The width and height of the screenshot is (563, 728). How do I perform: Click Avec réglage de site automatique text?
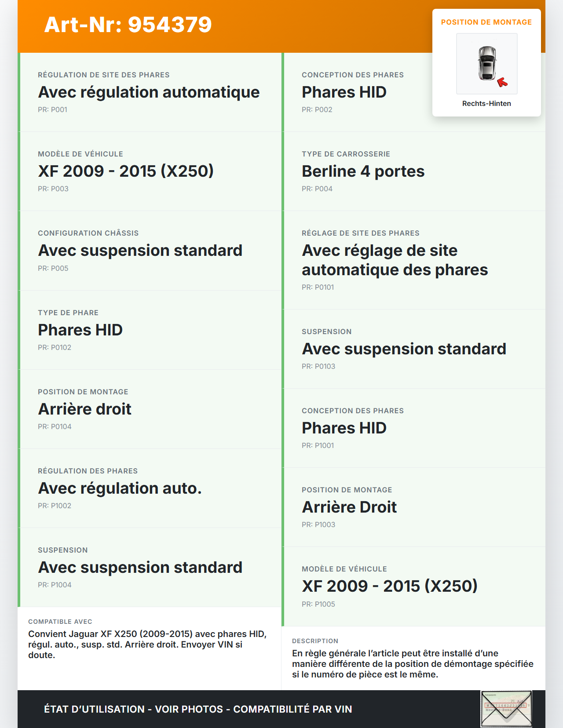395,260
